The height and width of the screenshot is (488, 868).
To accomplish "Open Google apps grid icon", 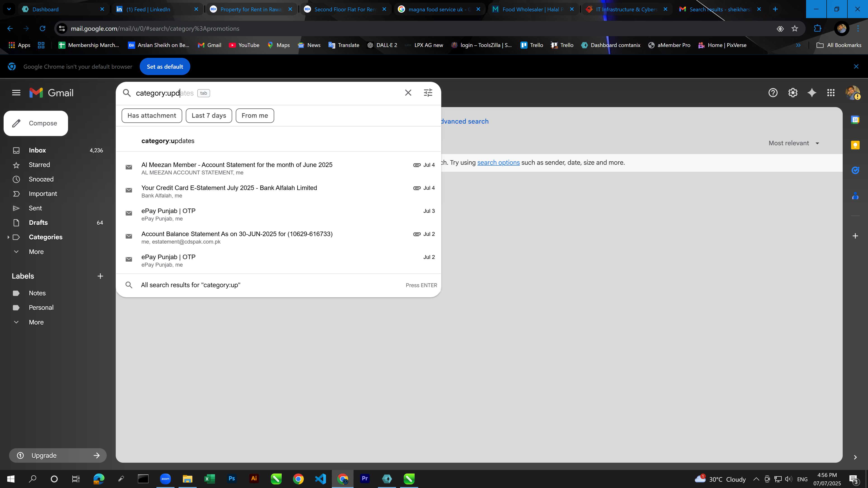I will (831, 93).
